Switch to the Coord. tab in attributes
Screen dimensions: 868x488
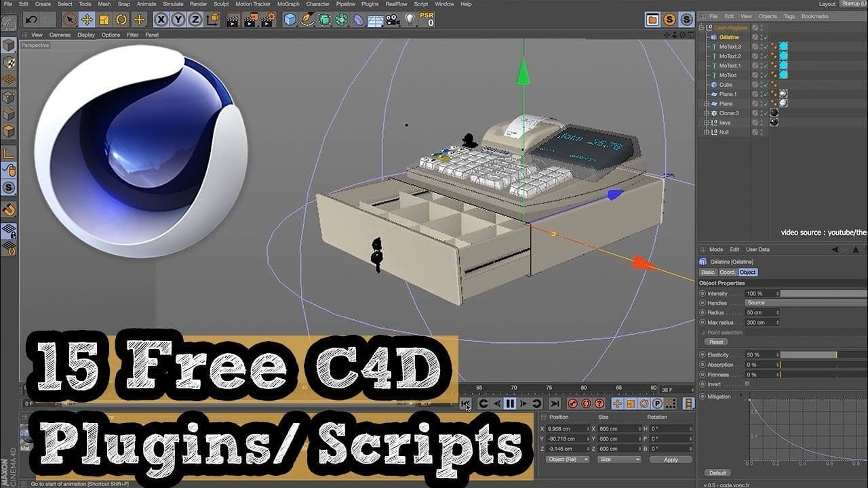coord(727,272)
